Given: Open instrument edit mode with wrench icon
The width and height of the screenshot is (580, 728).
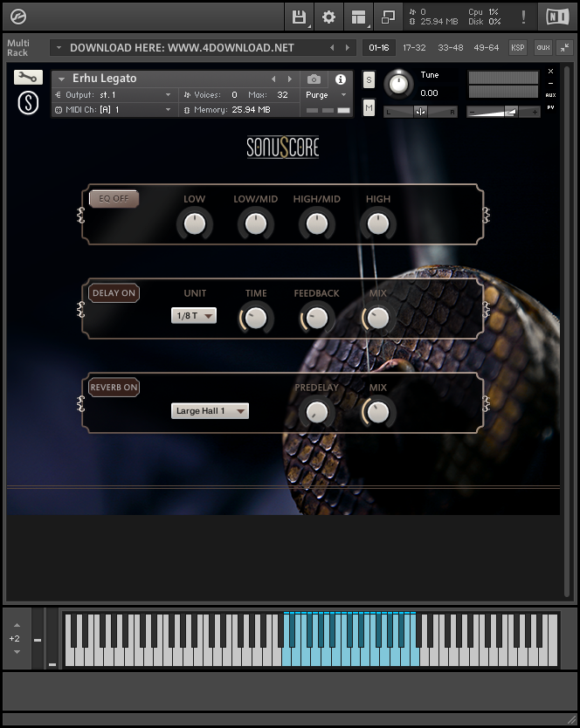Looking at the screenshot, I should pyautogui.click(x=28, y=77).
